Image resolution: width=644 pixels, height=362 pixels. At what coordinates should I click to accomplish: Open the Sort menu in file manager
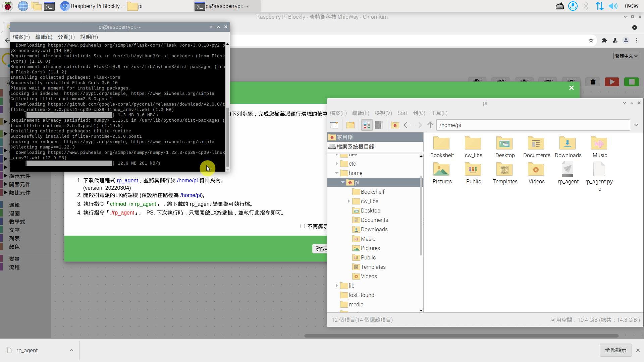tap(402, 113)
